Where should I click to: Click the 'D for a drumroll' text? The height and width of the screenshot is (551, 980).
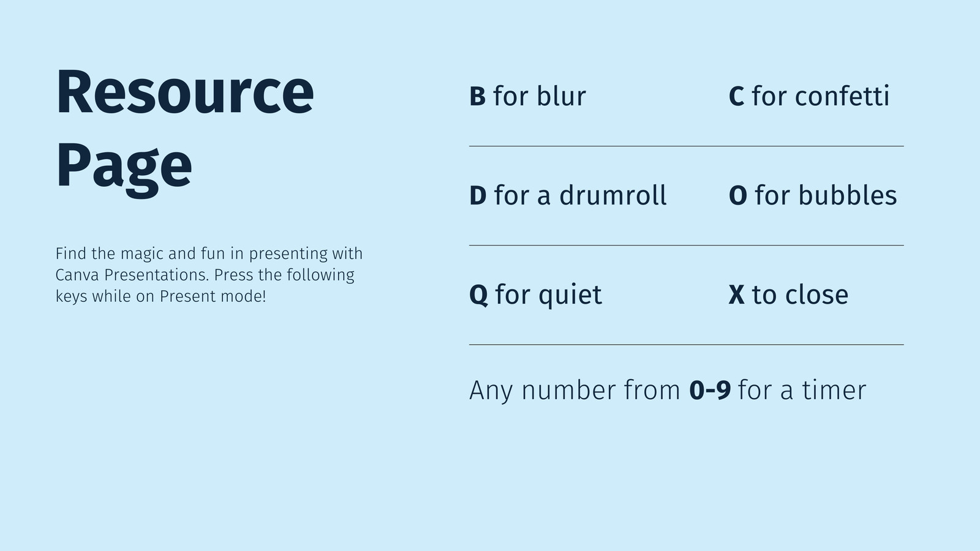pyautogui.click(x=568, y=195)
